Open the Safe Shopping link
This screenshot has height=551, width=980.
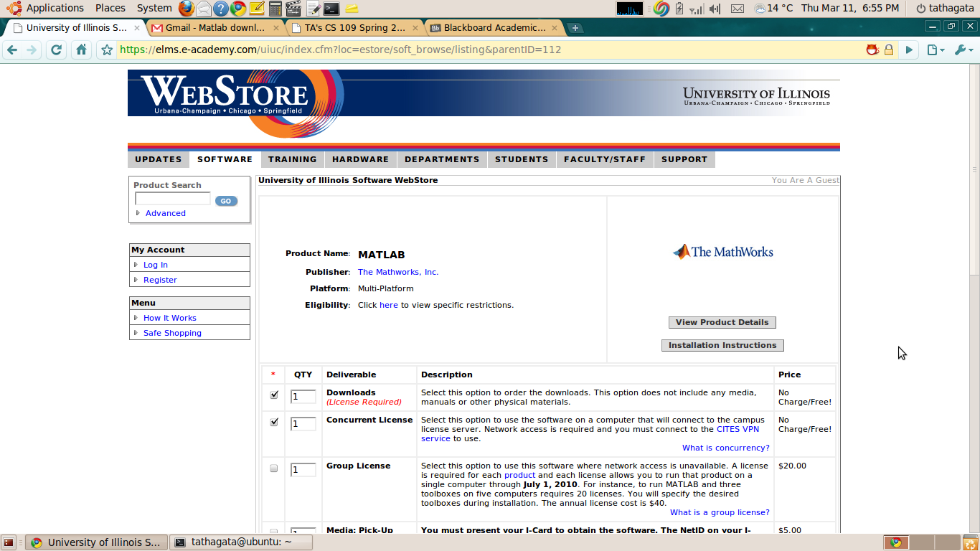tap(172, 333)
